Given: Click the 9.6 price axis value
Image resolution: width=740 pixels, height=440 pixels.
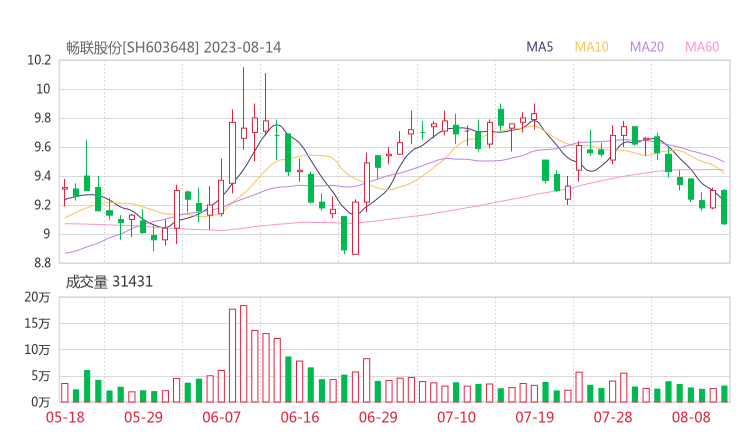Looking at the screenshot, I should coord(42,147).
